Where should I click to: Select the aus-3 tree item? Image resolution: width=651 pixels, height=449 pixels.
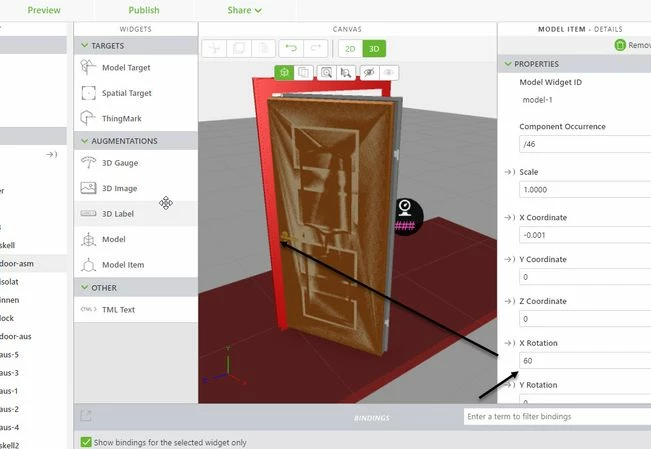(x=9, y=373)
